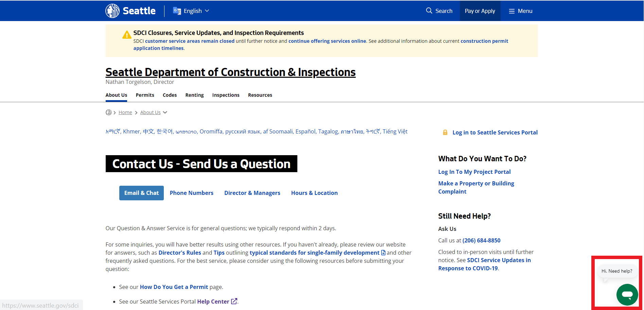Click the padlock icon beside portal login
This screenshot has height=310, width=644.
(x=445, y=132)
